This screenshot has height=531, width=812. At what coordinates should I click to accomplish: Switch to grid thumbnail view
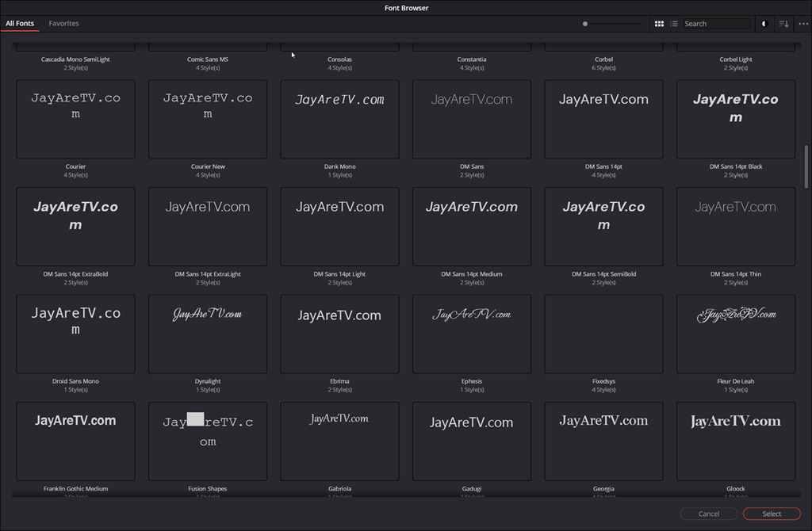659,24
